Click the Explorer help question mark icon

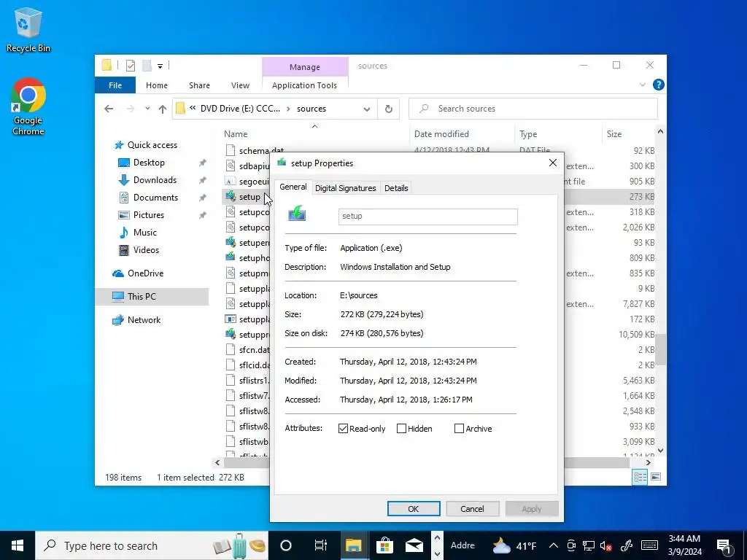(659, 85)
